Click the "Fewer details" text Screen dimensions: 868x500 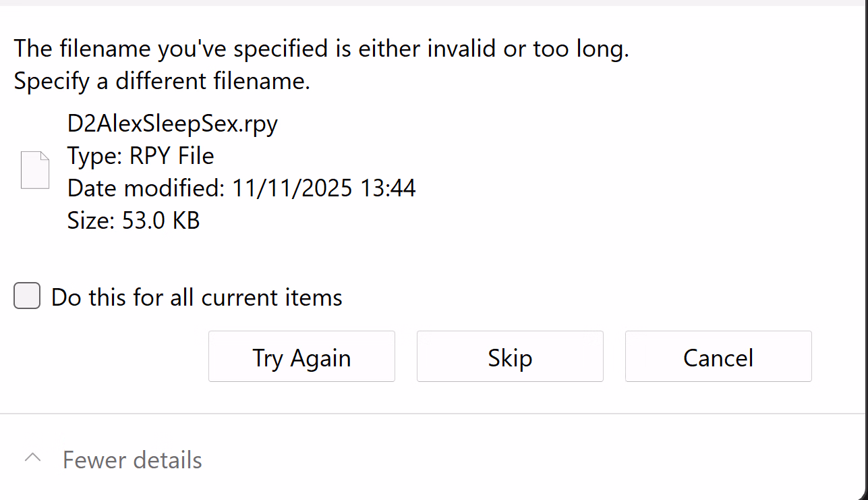[x=132, y=460]
